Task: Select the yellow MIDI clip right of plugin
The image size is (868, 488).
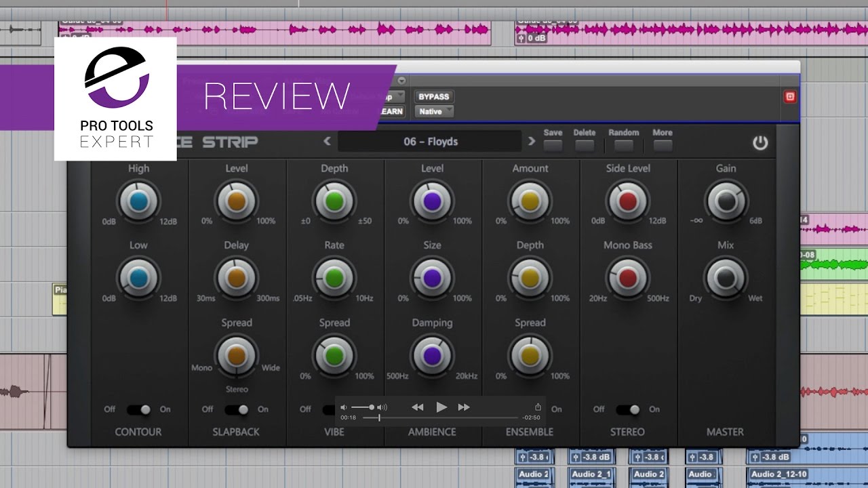Action: tap(834, 299)
